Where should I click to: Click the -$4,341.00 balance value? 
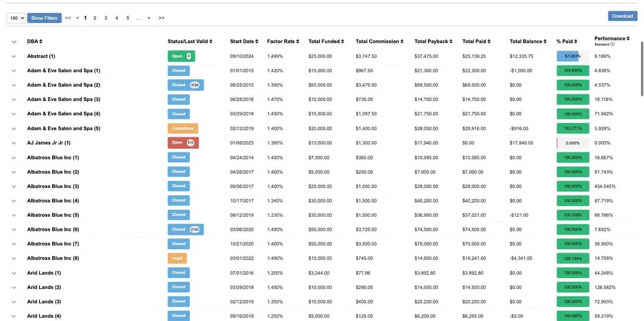(x=521, y=258)
